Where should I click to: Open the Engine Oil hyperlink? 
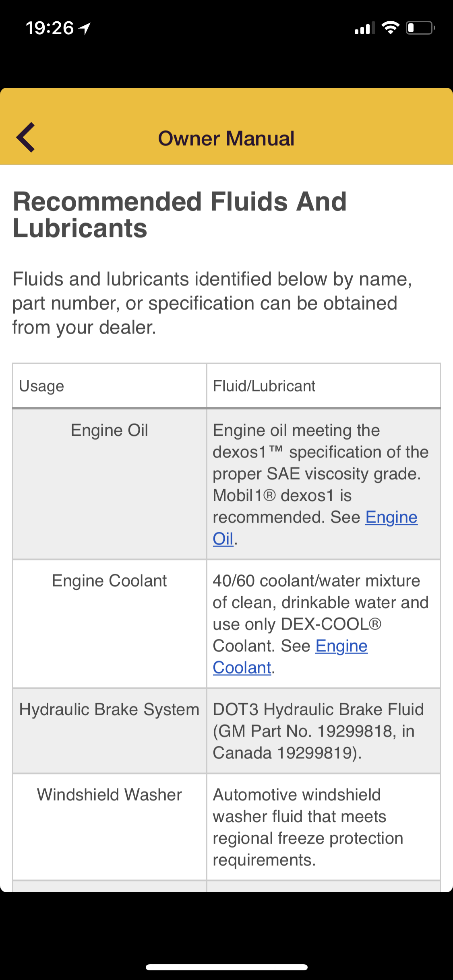point(391,517)
